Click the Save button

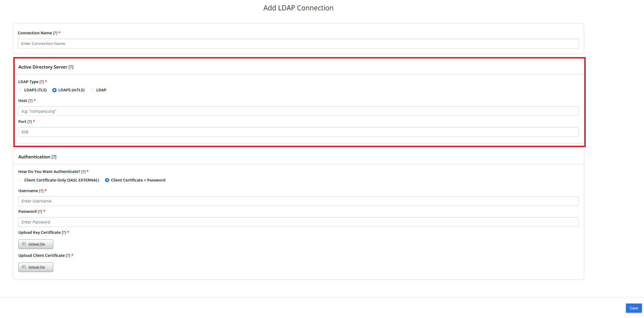point(634,308)
